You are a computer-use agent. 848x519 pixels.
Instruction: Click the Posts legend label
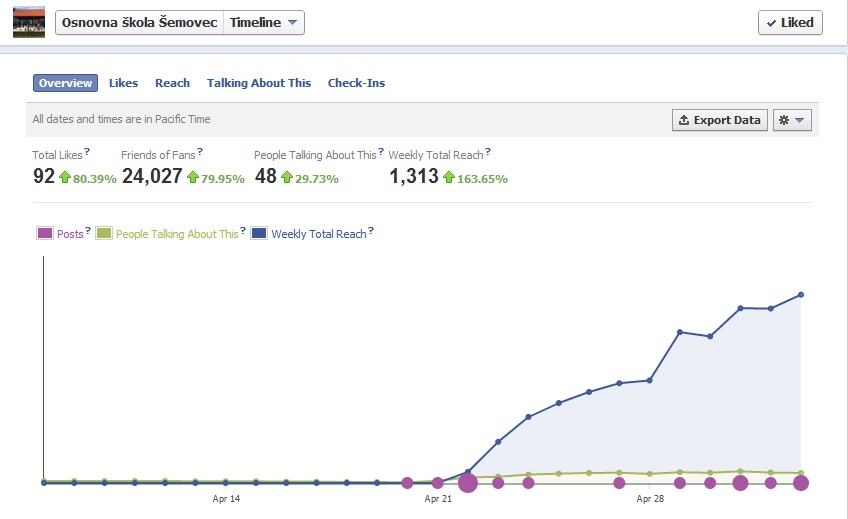[70, 234]
